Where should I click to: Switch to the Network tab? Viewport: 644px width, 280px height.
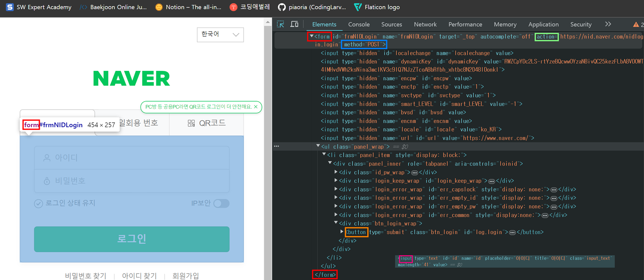coord(425,24)
